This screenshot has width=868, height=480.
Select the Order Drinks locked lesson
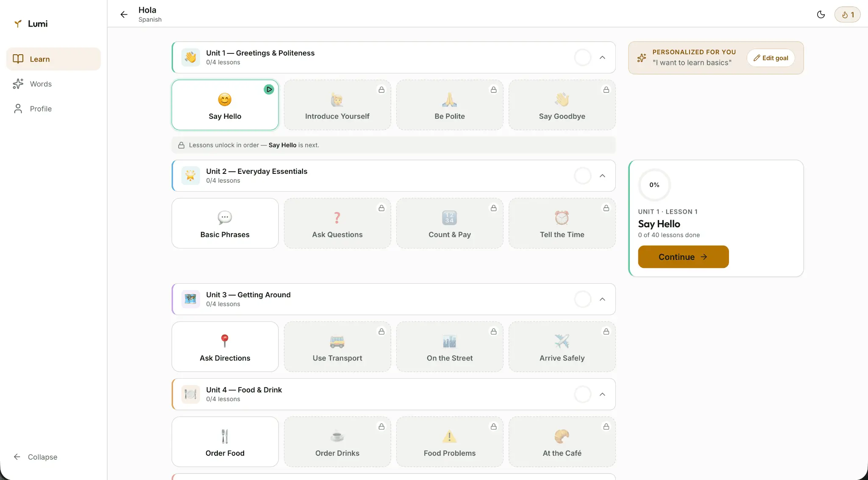[x=337, y=441]
